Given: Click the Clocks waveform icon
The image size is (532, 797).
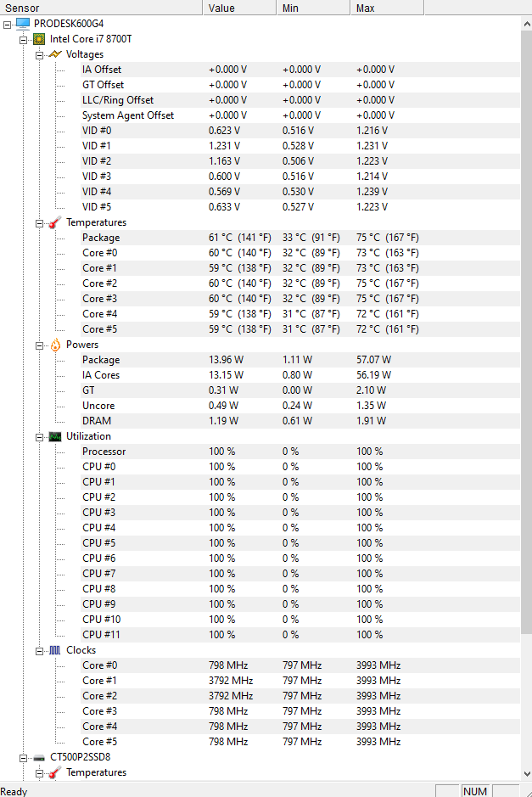Looking at the screenshot, I should pyautogui.click(x=55, y=651).
